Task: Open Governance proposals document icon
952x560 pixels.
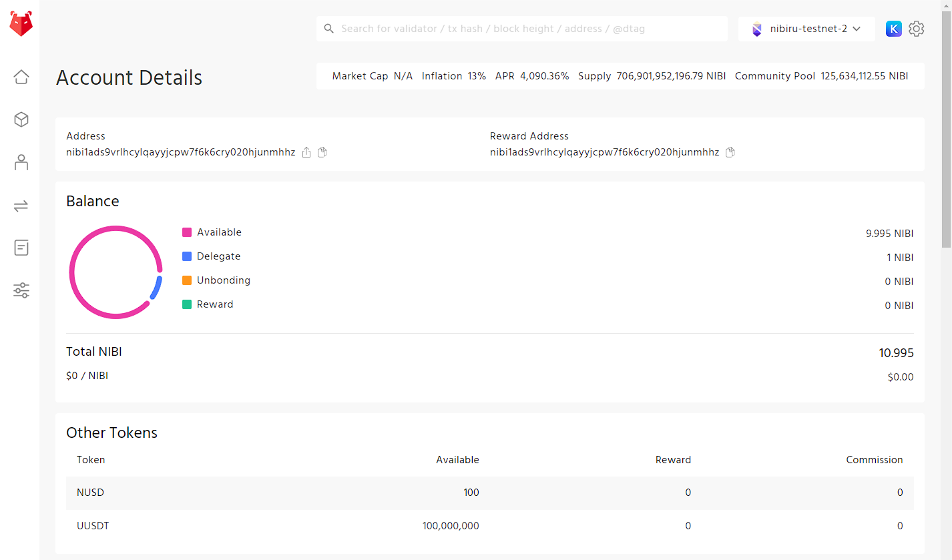Action: pyautogui.click(x=21, y=248)
